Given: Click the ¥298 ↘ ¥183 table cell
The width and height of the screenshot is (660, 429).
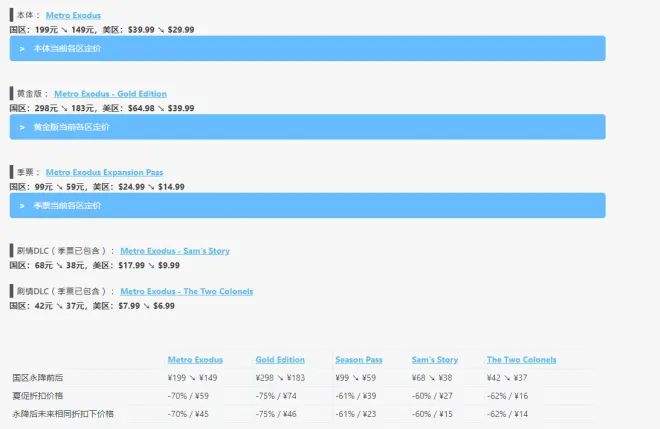Looking at the screenshot, I should click(280, 378).
